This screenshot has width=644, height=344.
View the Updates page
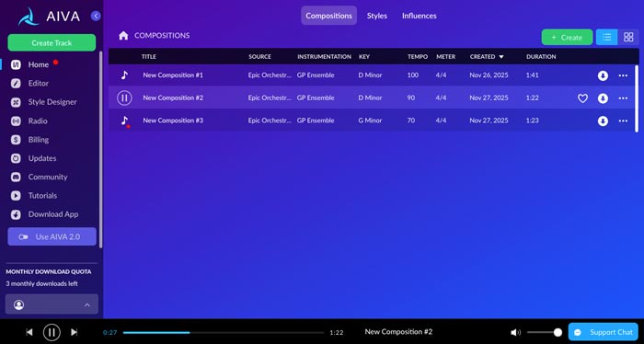pyautogui.click(x=42, y=158)
